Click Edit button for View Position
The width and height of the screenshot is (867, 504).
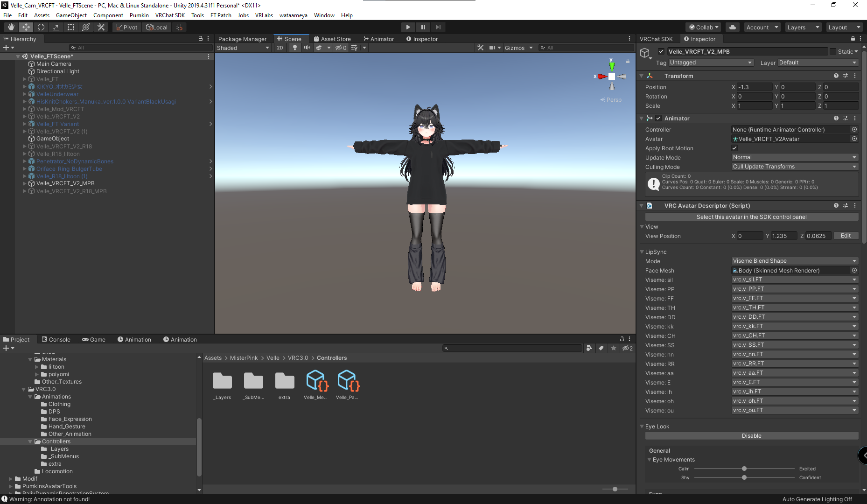tap(846, 236)
